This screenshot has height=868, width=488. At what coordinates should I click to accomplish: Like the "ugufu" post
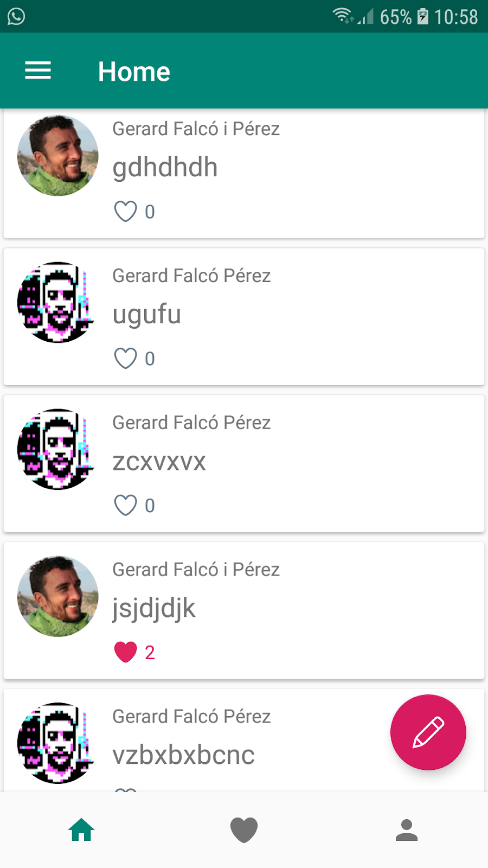125,359
